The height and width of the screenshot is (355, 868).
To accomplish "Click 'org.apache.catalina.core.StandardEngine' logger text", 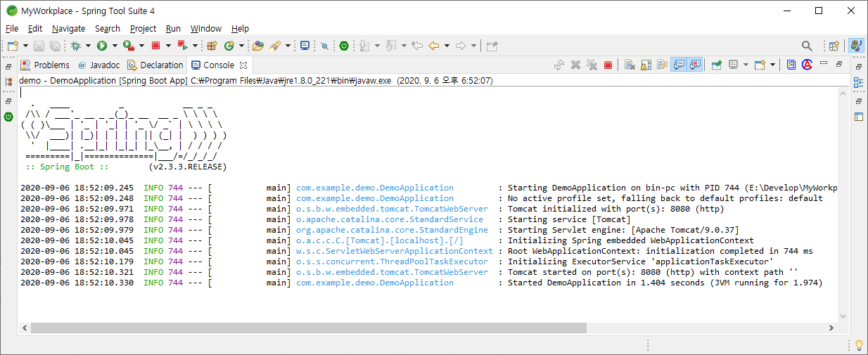I will [x=392, y=230].
